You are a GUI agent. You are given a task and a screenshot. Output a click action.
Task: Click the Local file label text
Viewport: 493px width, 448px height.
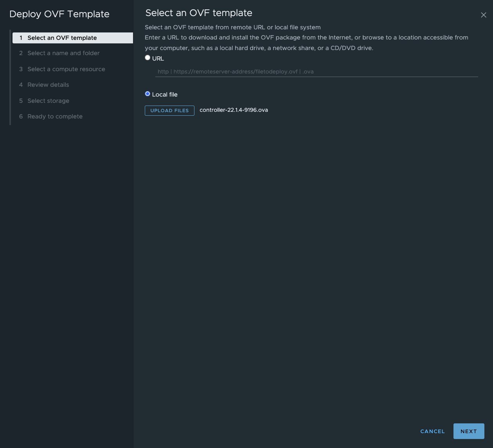pos(165,94)
